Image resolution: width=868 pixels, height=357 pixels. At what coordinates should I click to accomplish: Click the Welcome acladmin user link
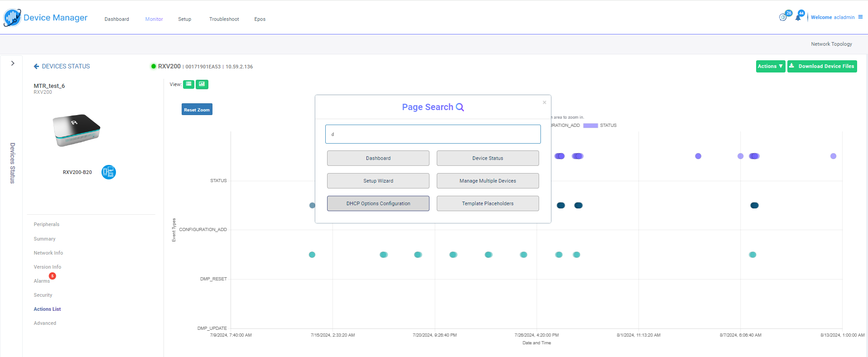click(x=833, y=17)
